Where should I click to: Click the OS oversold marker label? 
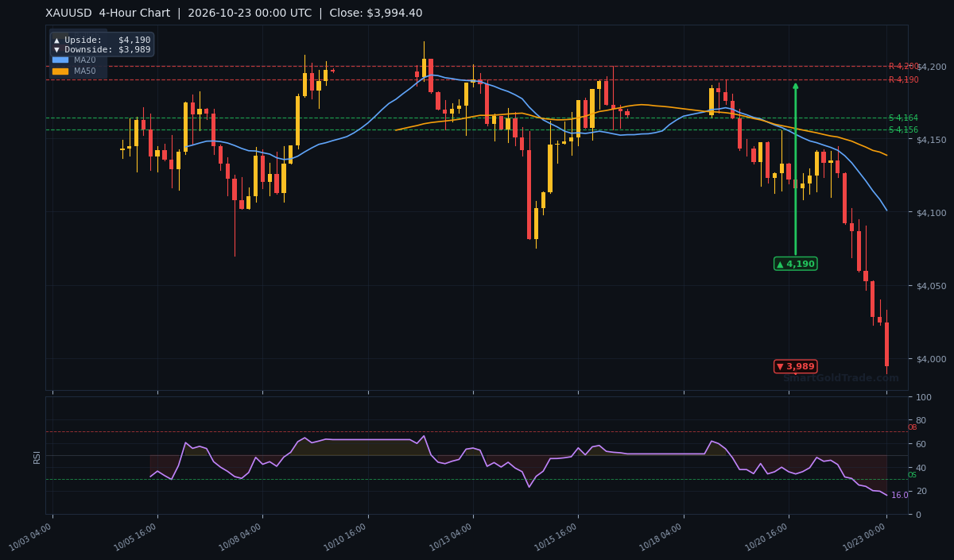pos(912,475)
